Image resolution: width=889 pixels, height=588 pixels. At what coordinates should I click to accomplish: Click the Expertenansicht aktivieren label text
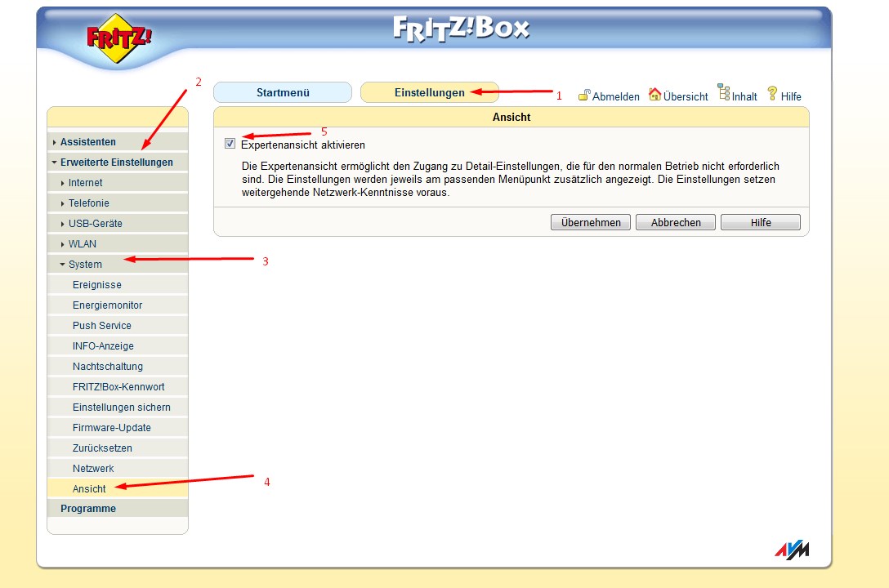point(303,145)
